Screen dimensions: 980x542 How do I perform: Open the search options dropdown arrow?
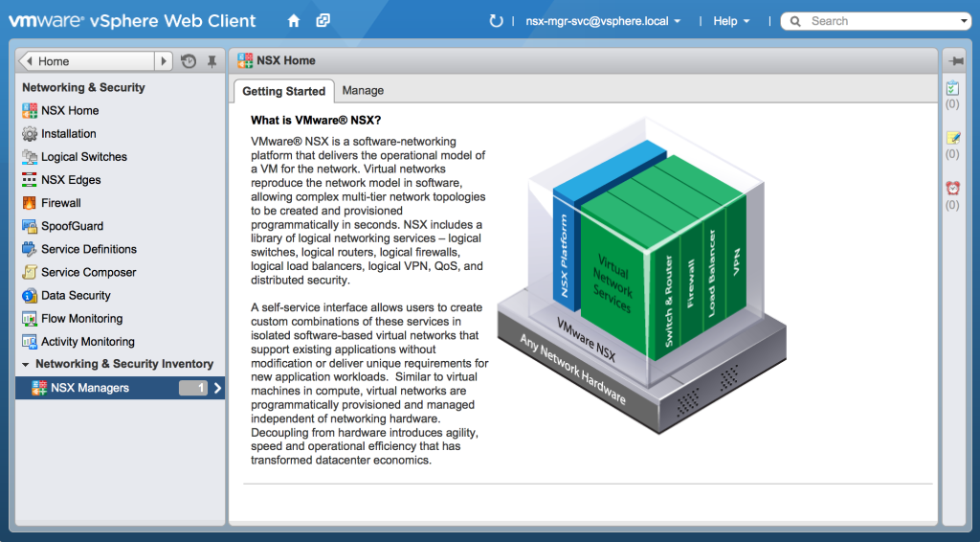click(x=964, y=21)
